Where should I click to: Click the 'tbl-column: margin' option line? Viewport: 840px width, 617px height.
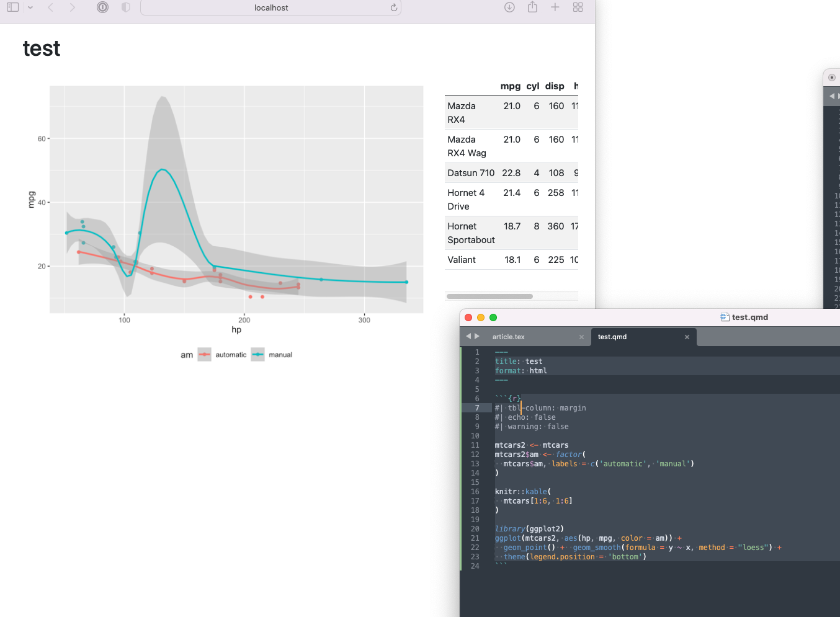coord(540,408)
